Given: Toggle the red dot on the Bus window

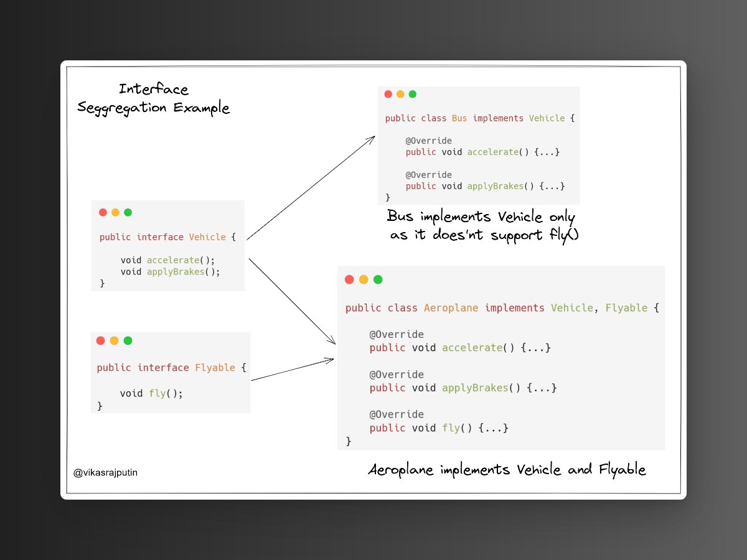Looking at the screenshot, I should coord(388,94).
